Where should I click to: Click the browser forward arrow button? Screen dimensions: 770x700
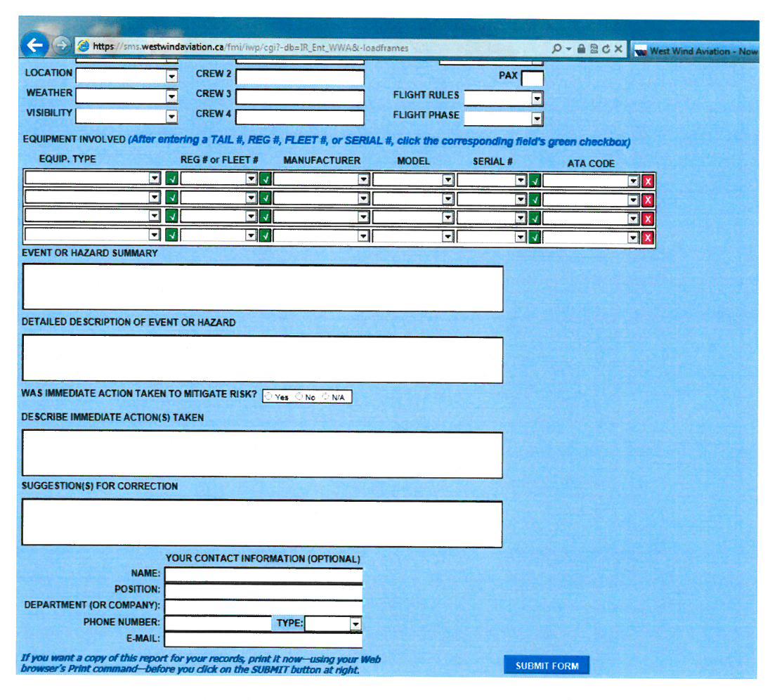[x=62, y=46]
